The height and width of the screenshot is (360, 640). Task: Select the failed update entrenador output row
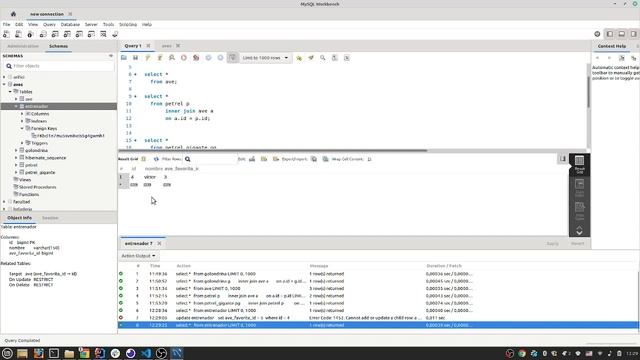(378, 318)
